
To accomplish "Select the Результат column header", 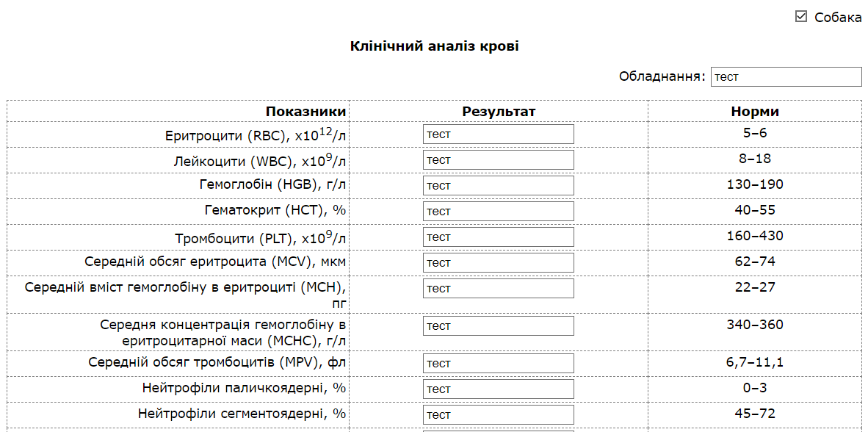I will (x=499, y=112).
